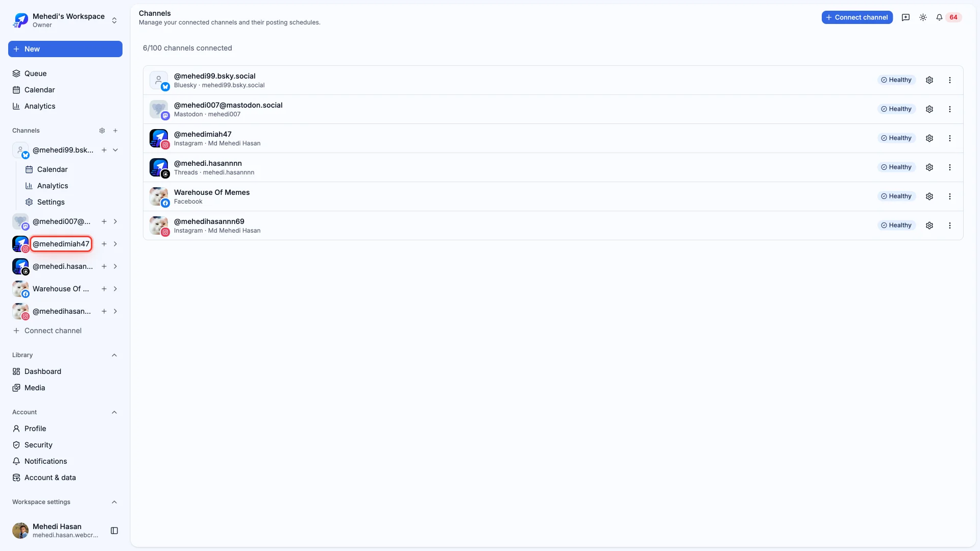Screen dimensions: 980x551
Task: Click Warehouse Of Memes avatar in list
Action: (x=159, y=196)
